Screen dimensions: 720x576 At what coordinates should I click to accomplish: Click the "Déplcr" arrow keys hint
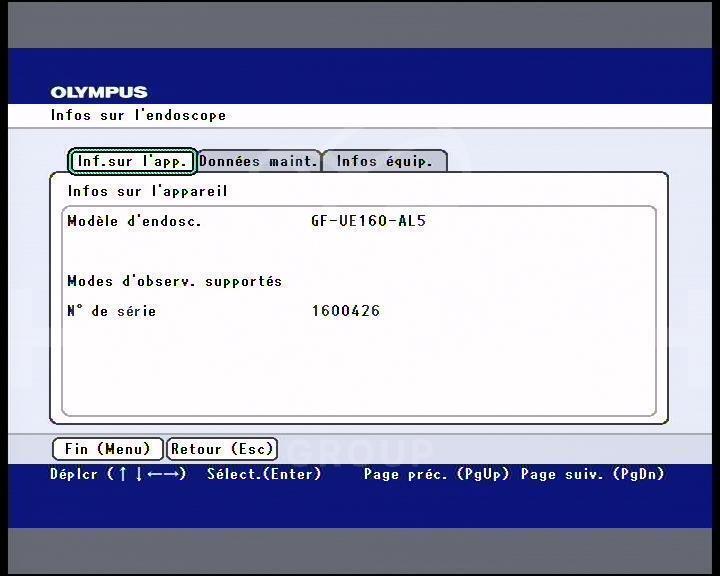[118, 474]
